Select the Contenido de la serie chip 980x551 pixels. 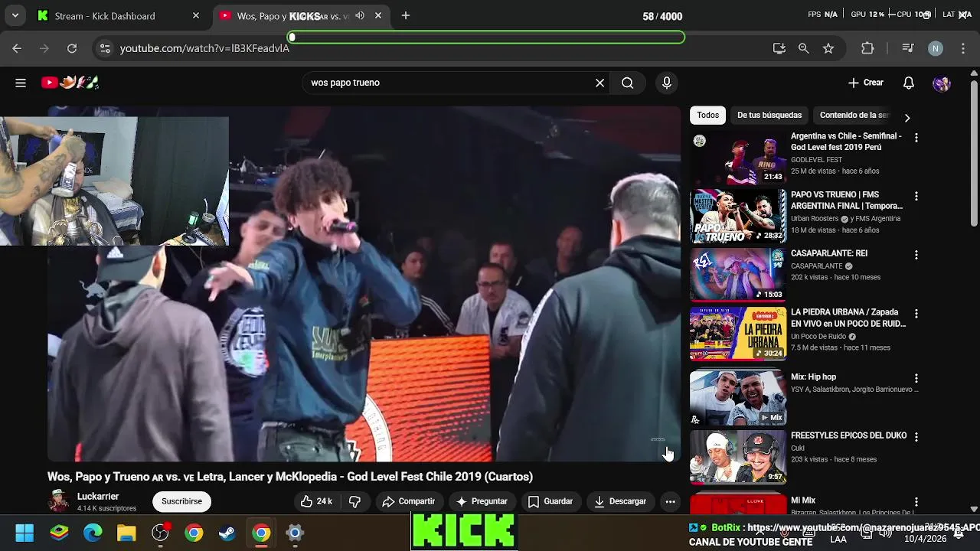pyautogui.click(x=854, y=115)
